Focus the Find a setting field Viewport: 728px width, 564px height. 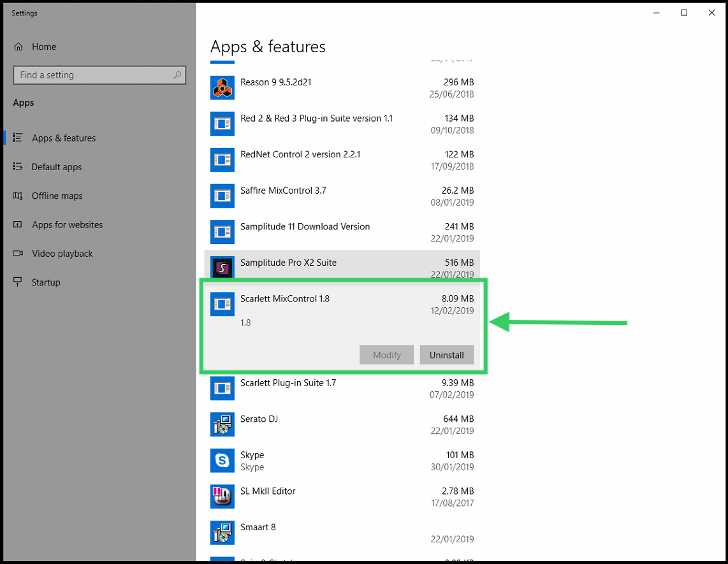[99, 75]
